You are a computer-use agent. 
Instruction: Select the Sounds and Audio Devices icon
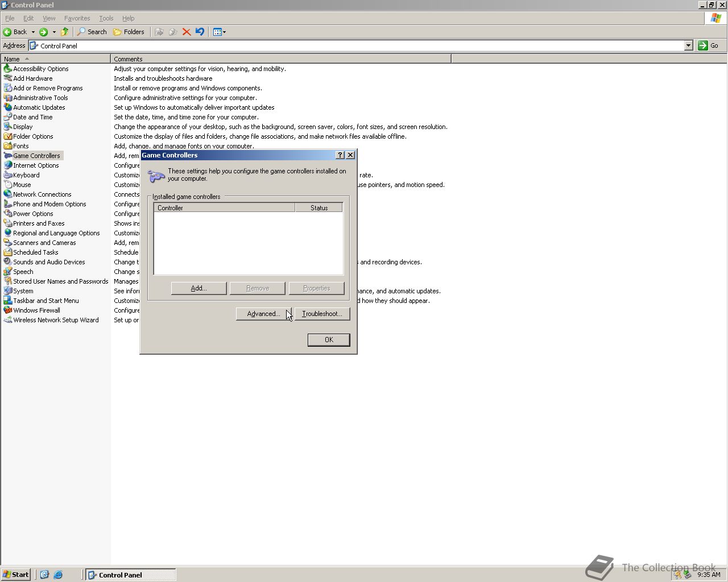pyautogui.click(x=7, y=262)
